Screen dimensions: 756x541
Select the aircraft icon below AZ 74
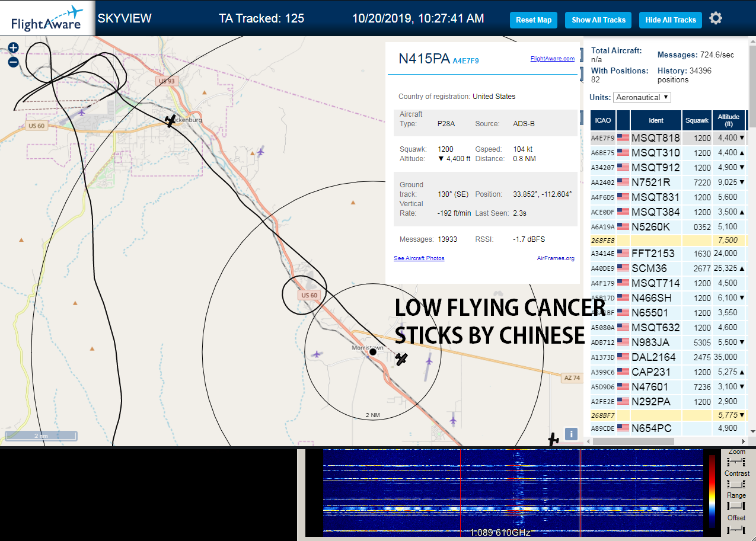coord(553,439)
